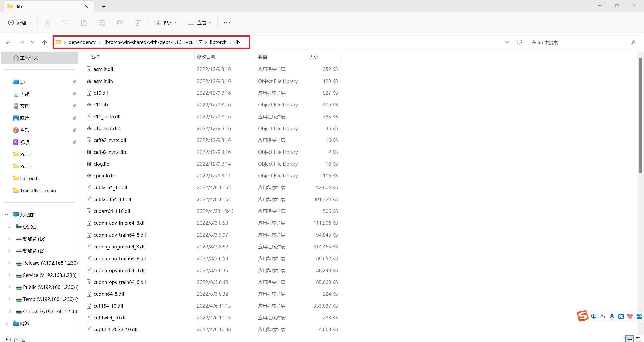The height and width of the screenshot is (342, 644).
Task: Open the 新建 dropdown menu
Action: coord(20,23)
